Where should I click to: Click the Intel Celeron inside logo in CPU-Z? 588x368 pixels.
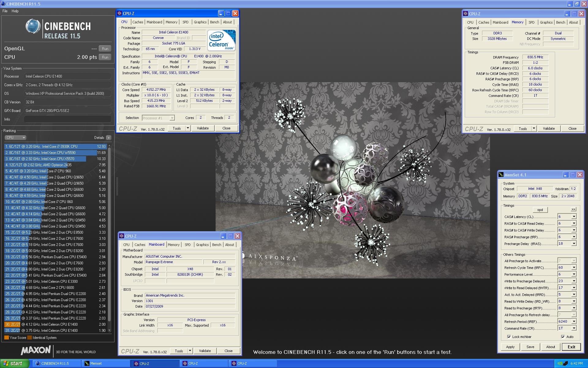[x=221, y=40]
